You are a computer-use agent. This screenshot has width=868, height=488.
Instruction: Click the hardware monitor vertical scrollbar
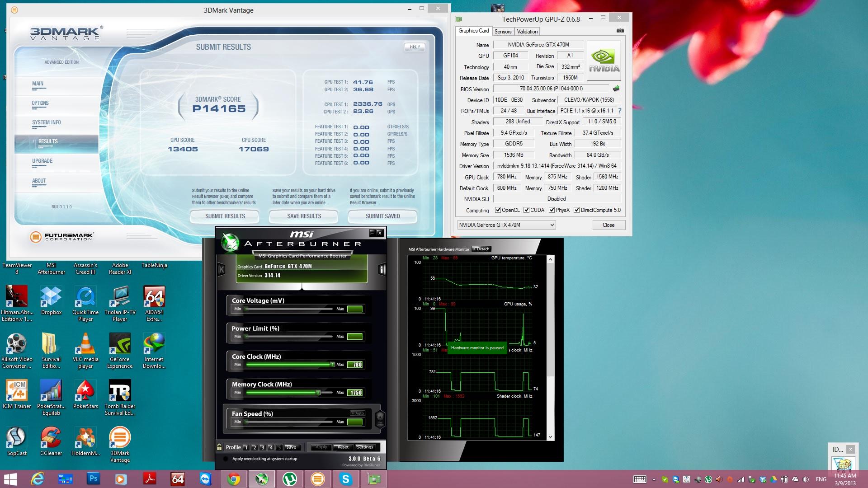click(x=550, y=348)
